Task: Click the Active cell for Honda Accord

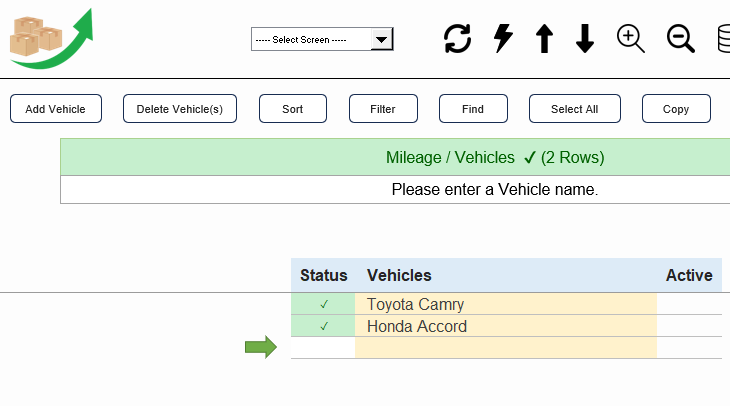Action: coord(689,326)
